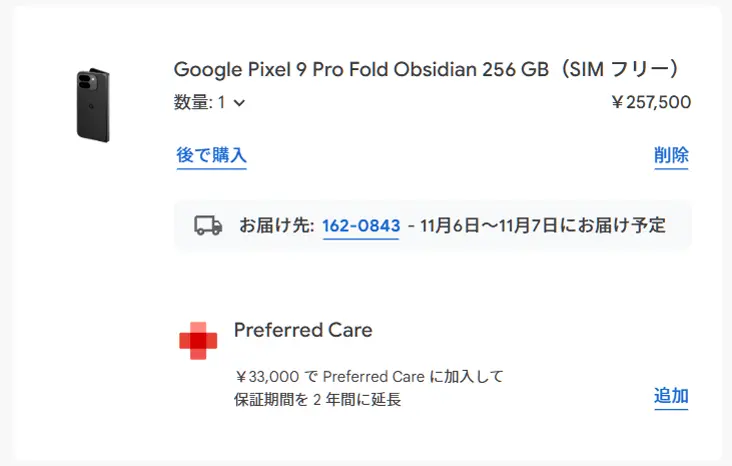
Task: Click the お届け先 delivery label
Action: click(x=276, y=225)
